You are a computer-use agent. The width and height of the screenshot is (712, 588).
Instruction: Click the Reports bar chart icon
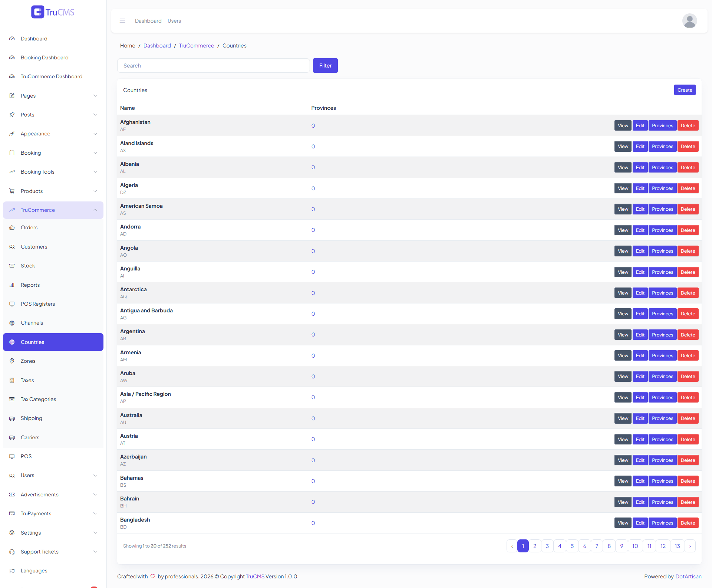12,285
